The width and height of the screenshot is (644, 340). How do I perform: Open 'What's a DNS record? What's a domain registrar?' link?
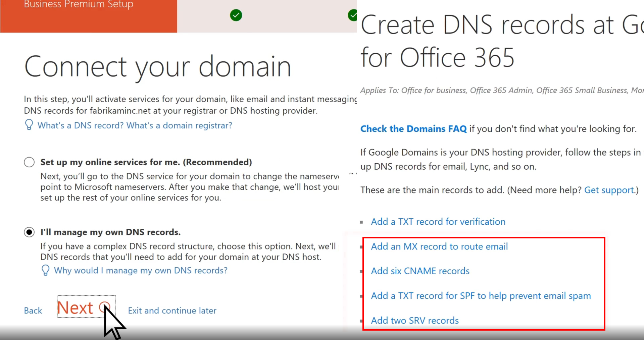135,125
